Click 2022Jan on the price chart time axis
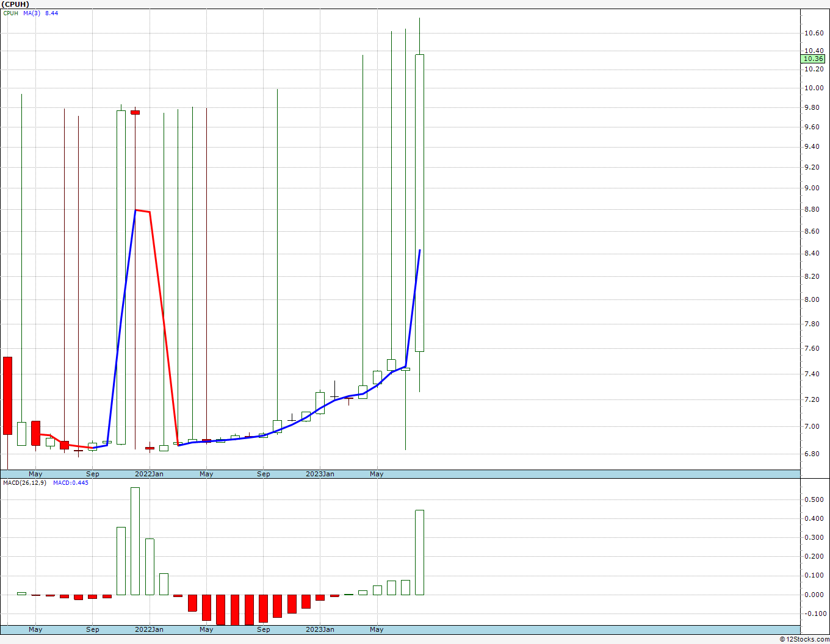Screen dimensions: 830x644 [x=149, y=474]
